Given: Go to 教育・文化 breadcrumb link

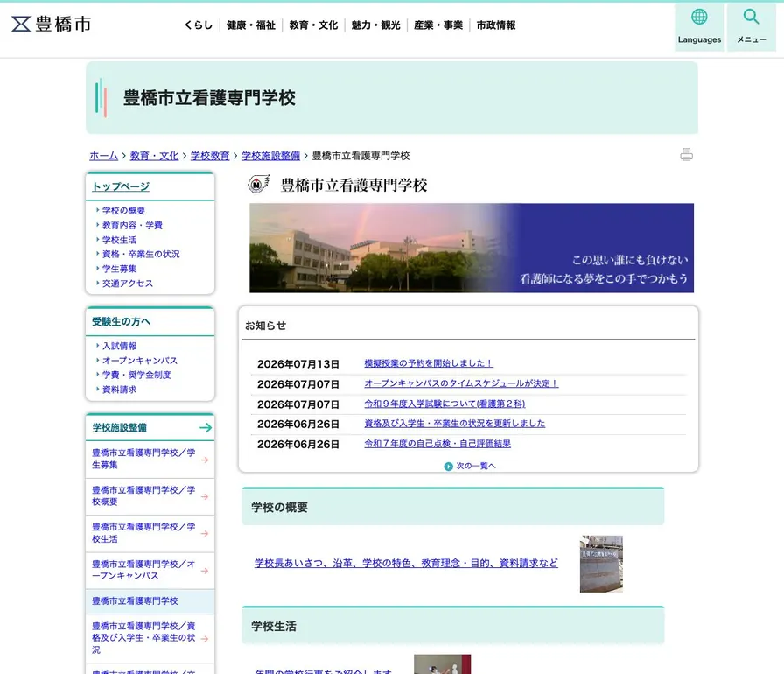Looking at the screenshot, I should click(x=154, y=156).
